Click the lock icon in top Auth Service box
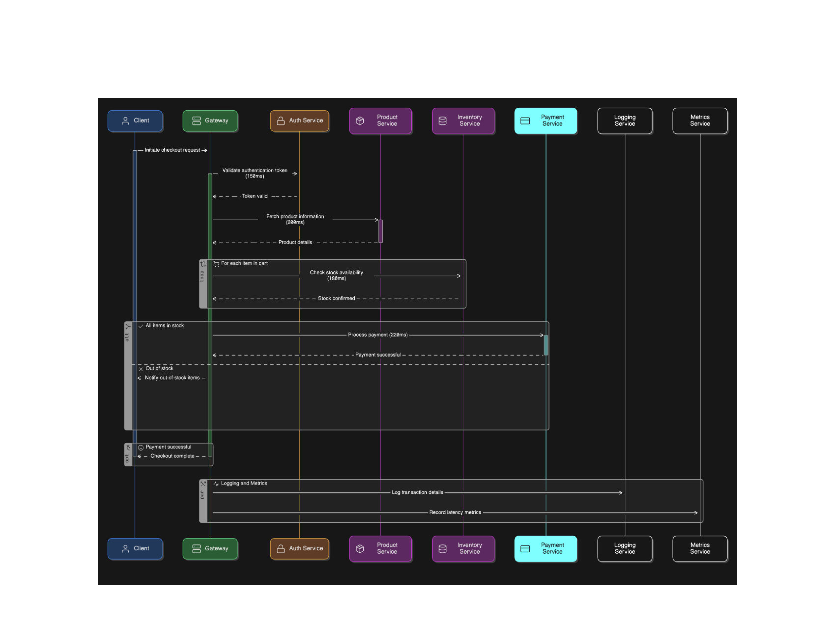 [281, 121]
